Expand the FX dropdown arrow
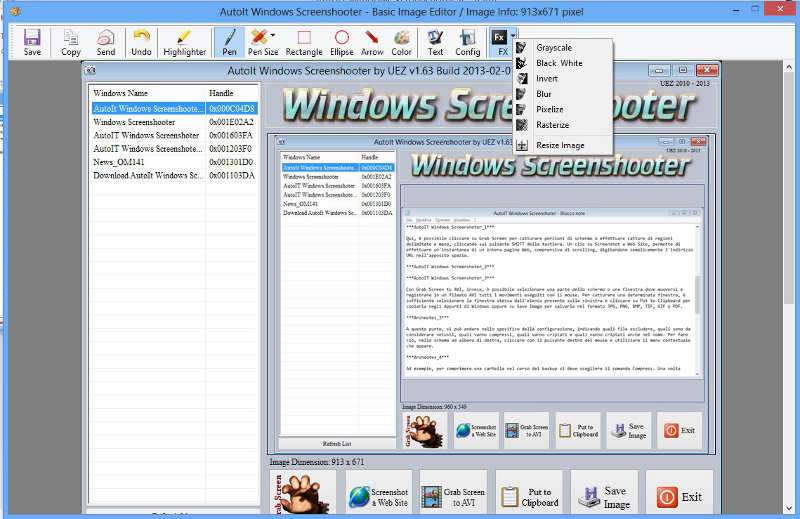Image resolution: width=800 pixels, height=519 pixels. click(x=513, y=35)
